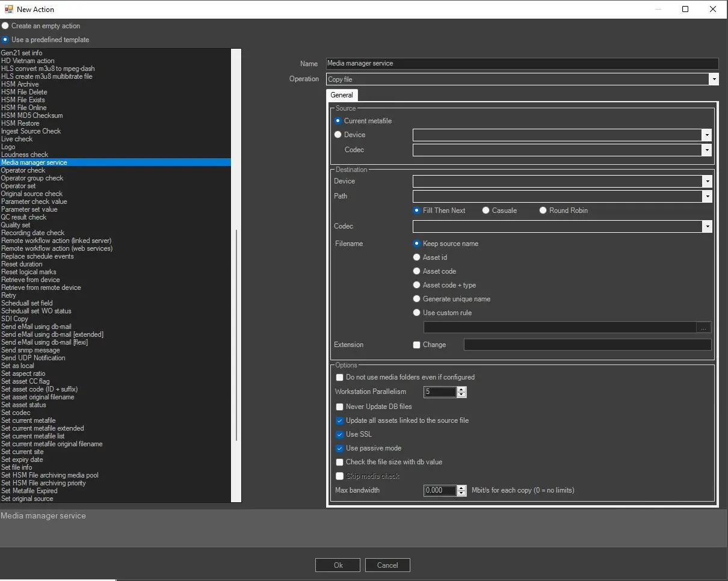
Task: Expand the Destination Device dropdown
Action: pyautogui.click(x=707, y=181)
